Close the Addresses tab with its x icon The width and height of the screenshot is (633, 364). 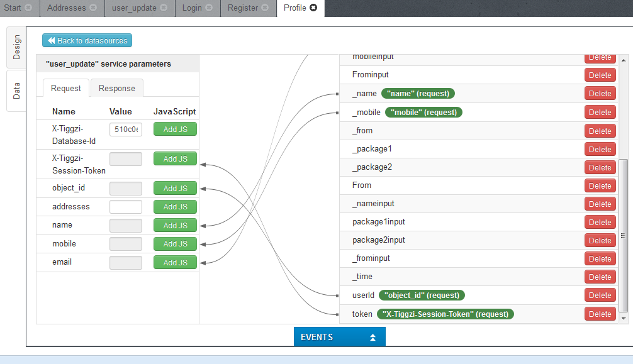[x=93, y=8]
